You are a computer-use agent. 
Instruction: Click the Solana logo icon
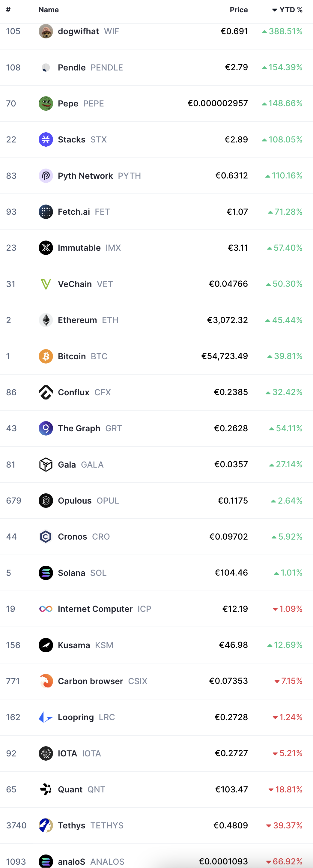tap(46, 573)
